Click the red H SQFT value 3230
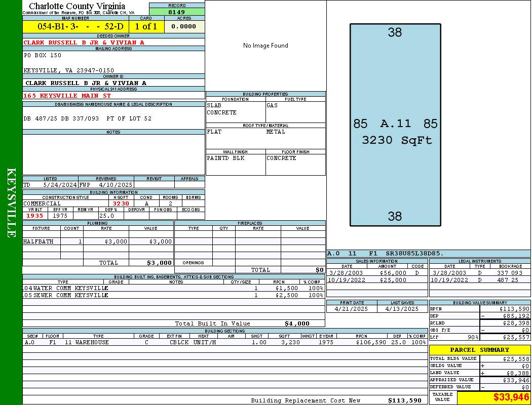The image size is (532, 405). click(121, 204)
